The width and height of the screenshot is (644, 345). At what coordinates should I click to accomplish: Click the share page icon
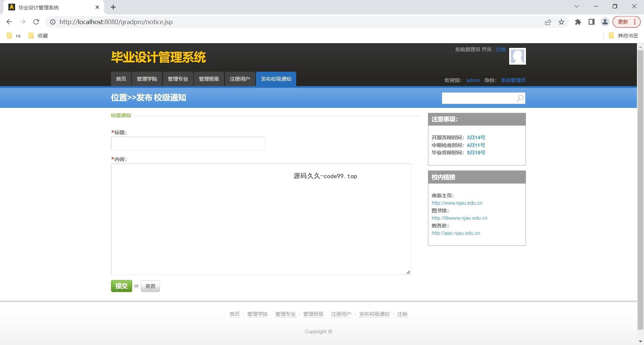(x=548, y=22)
